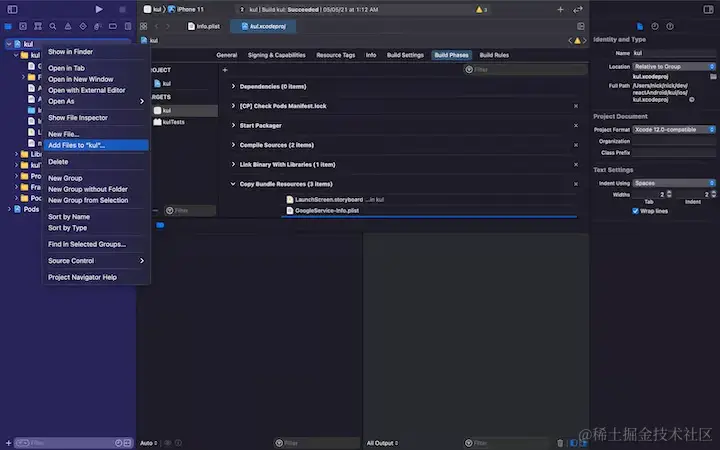Switch to Build Settings tab
Screen dimensions: 720x450
coord(405,55)
